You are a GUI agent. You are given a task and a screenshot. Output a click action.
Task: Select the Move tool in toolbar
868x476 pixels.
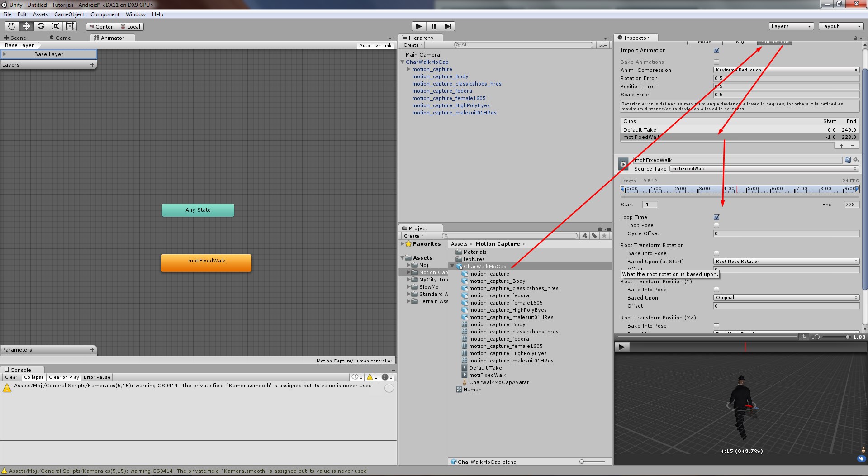[26, 26]
